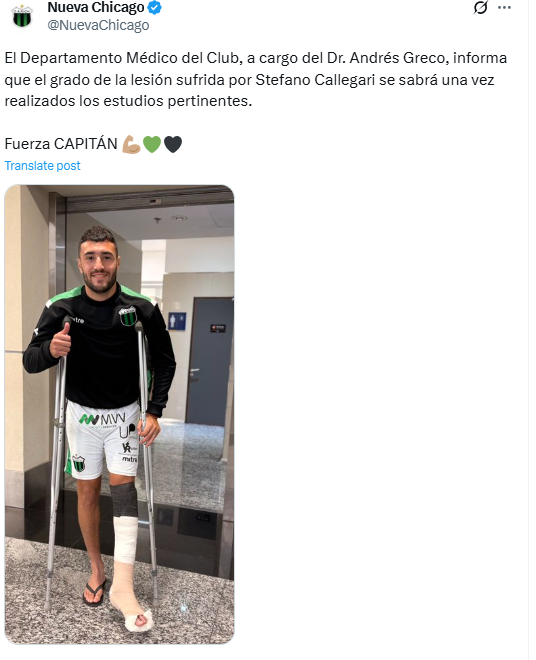Click the club crest on the white shorts
The width and height of the screenshot is (536, 660).
78,463
